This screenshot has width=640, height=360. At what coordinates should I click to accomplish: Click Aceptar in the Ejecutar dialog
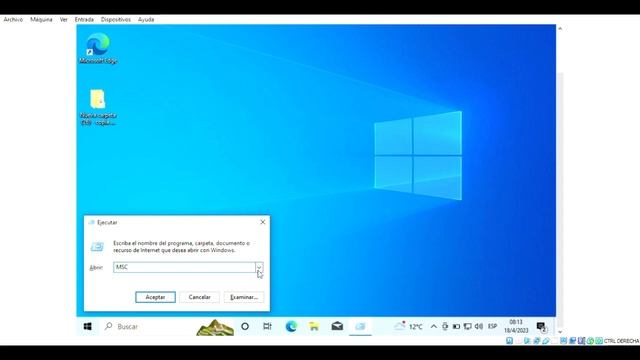click(x=155, y=297)
